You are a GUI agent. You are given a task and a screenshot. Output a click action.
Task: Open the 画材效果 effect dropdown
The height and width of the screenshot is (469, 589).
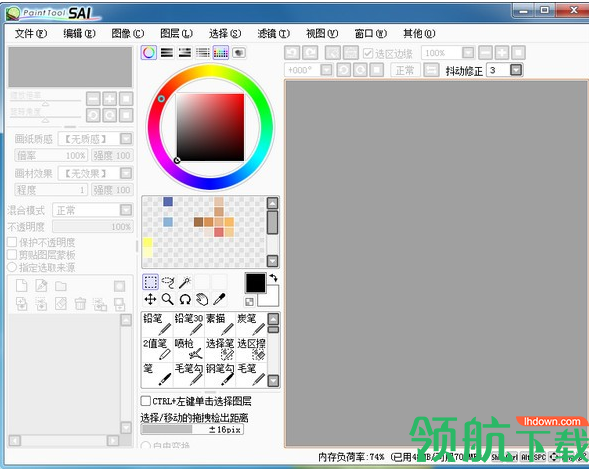point(126,173)
